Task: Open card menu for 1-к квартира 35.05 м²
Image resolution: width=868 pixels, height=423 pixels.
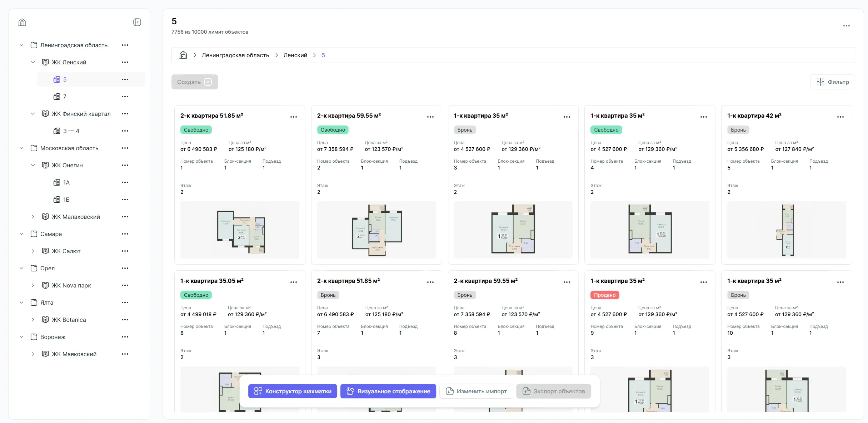Action: click(x=294, y=282)
